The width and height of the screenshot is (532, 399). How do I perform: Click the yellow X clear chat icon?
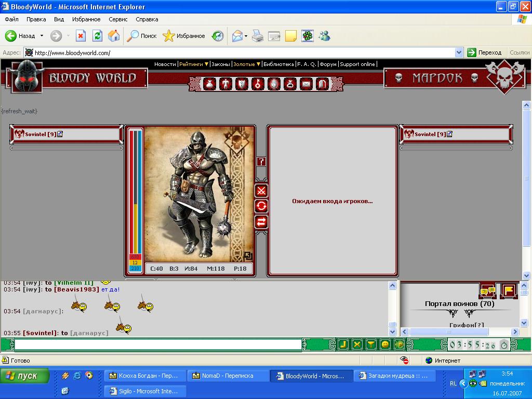[357, 345]
